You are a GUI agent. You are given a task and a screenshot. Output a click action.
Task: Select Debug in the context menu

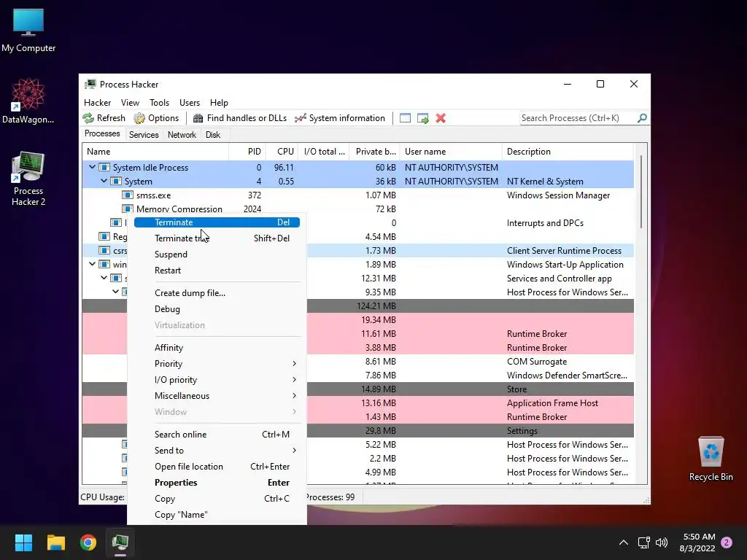click(x=217, y=309)
